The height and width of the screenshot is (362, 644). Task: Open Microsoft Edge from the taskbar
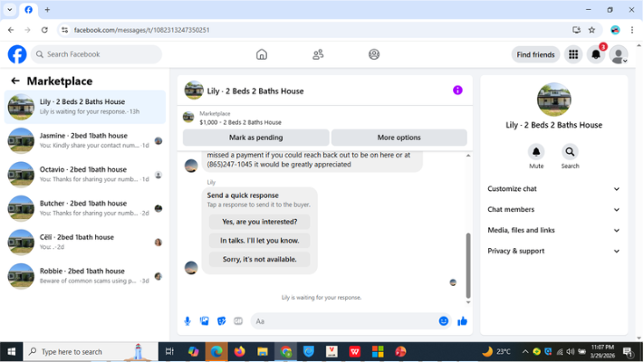click(216, 352)
